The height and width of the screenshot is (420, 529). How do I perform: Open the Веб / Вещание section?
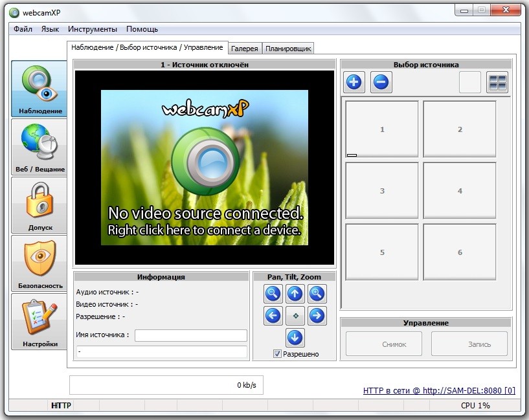[39, 147]
